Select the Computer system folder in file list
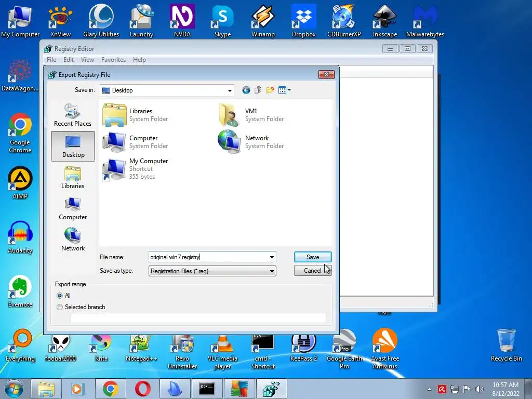 pyautogui.click(x=136, y=142)
